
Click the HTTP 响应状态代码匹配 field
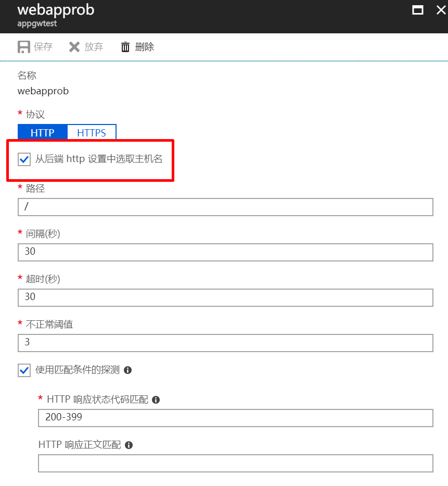tap(235, 418)
